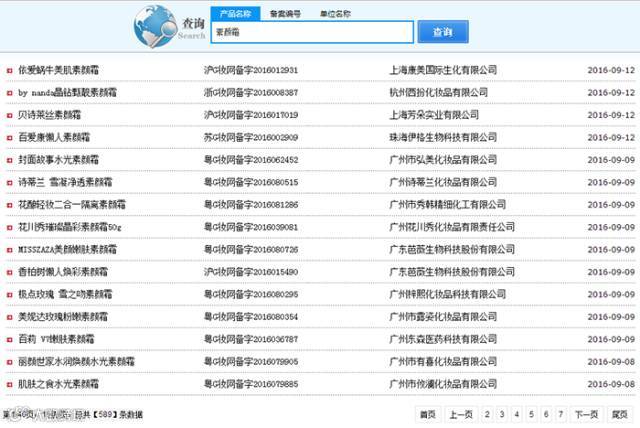This screenshot has height=428, width=640.
Task: Open product 百爱康懒人素颜霜
Action: [54, 137]
